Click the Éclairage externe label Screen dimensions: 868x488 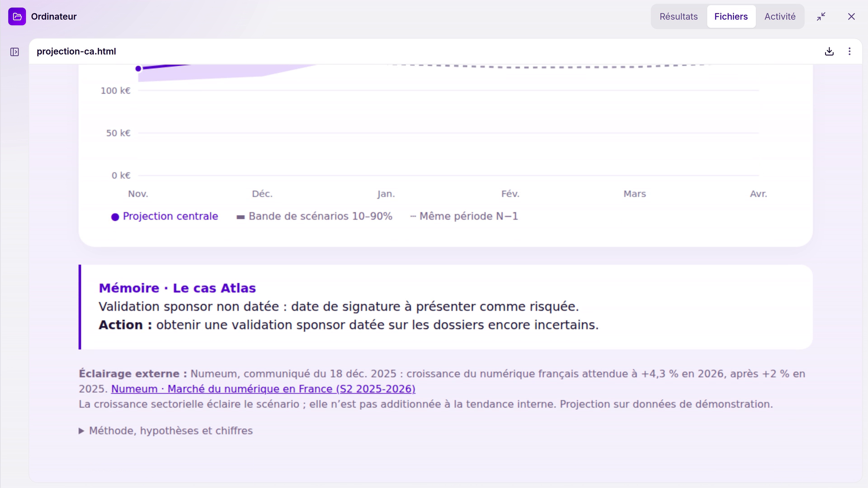pyautogui.click(x=133, y=374)
